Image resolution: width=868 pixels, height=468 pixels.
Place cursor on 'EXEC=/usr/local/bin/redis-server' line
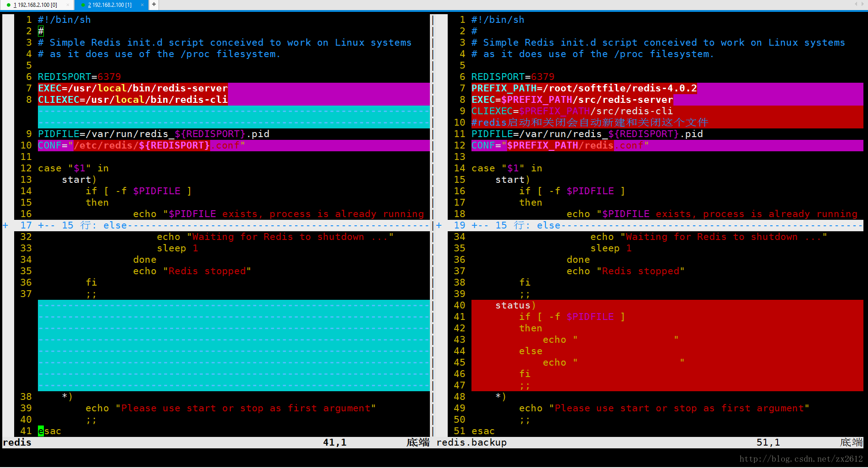(133, 88)
